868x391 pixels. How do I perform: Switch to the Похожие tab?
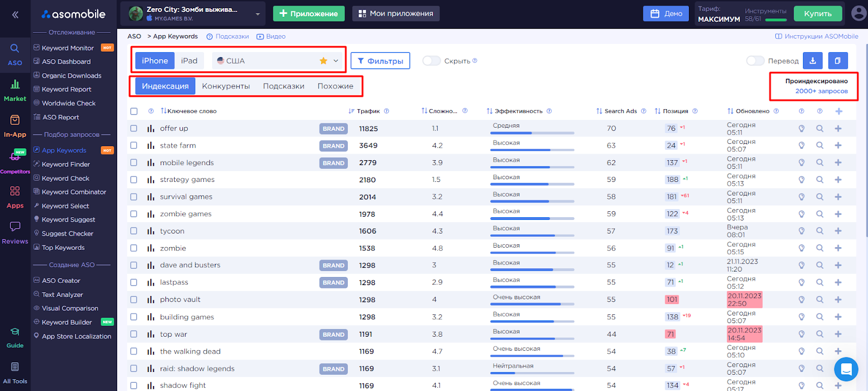click(335, 86)
